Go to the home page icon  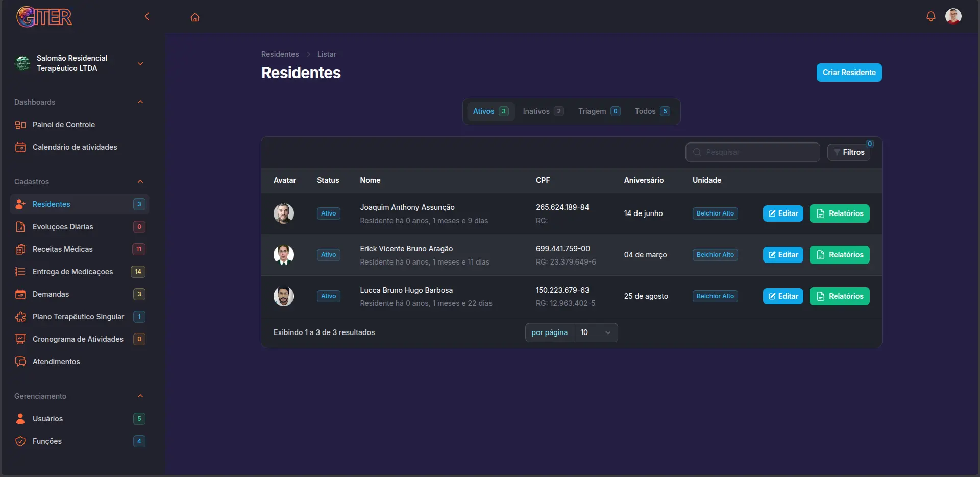(x=194, y=17)
